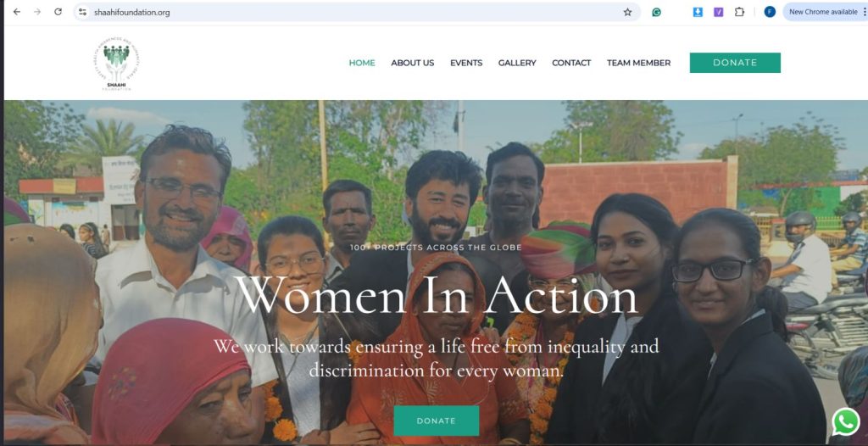
Task: Open the About Us page
Action: point(412,63)
